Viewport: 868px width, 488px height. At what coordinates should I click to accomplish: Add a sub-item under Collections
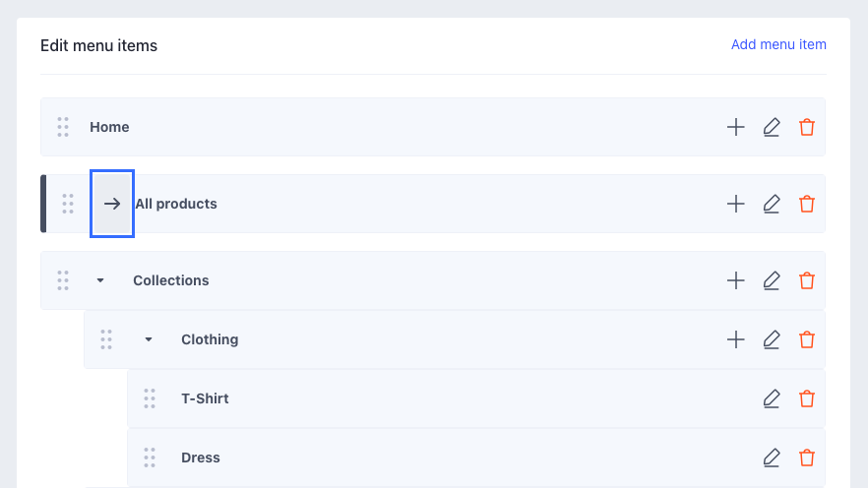tap(735, 280)
